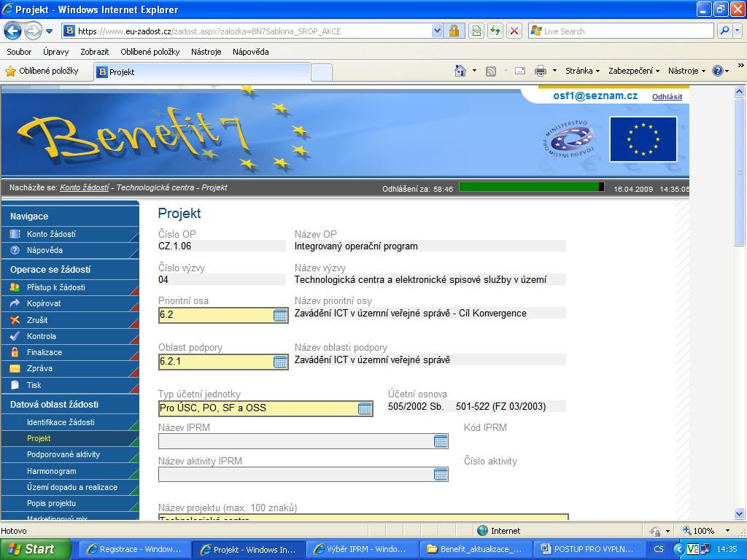The image size is (747, 560).
Task: Click the Refresh page icon
Action: click(495, 31)
